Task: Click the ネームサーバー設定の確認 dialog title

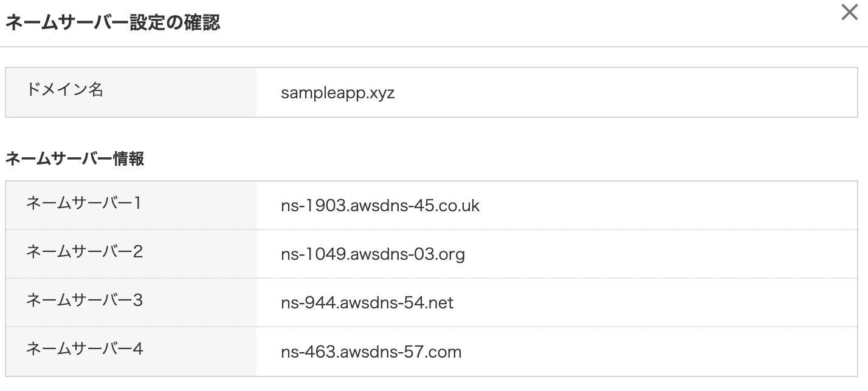Action: pos(112,23)
